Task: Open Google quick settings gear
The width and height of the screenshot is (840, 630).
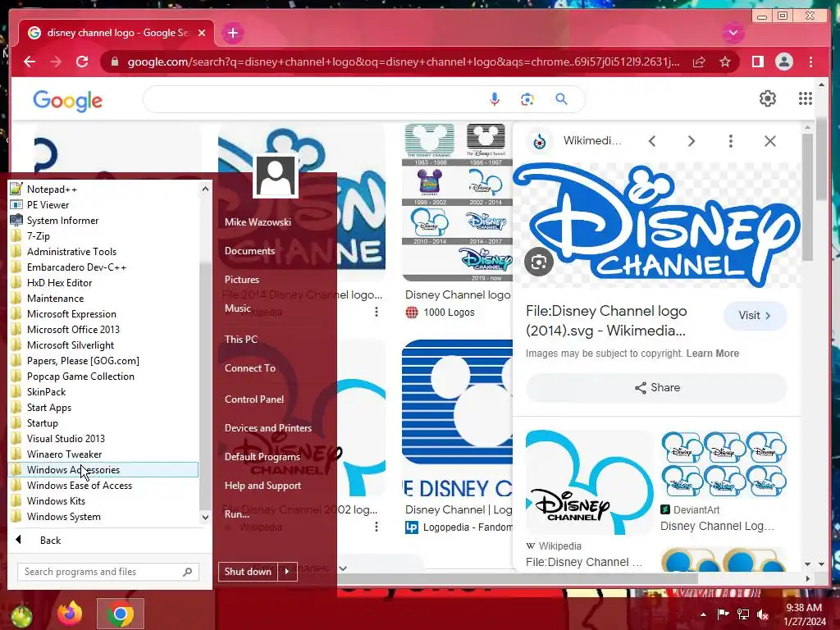Action: click(767, 98)
